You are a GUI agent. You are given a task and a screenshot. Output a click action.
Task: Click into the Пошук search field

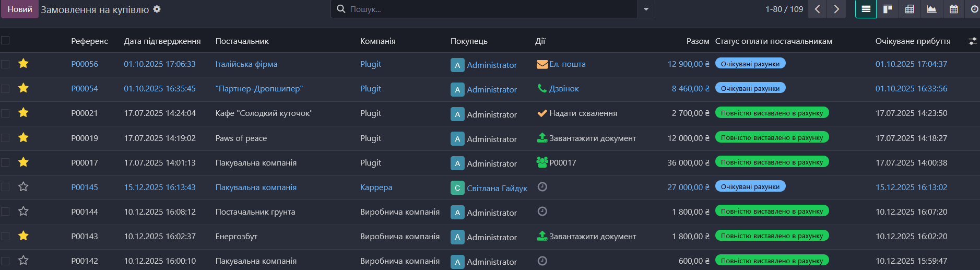pyautogui.click(x=486, y=9)
